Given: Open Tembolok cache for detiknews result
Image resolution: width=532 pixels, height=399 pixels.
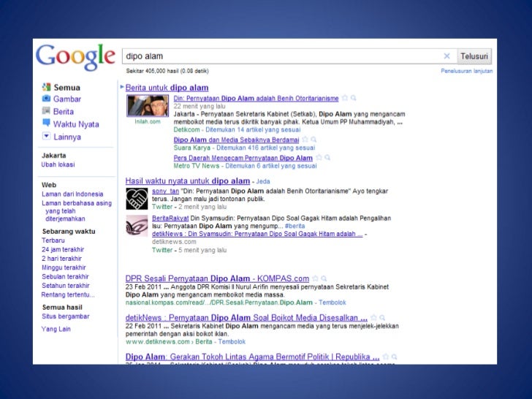Looking at the screenshot, I should (x=232, y=342).
